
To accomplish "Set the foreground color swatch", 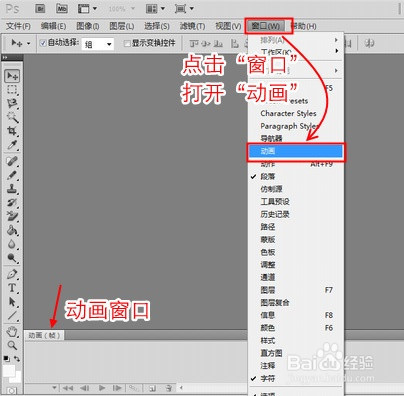I will tap(9, 371).
